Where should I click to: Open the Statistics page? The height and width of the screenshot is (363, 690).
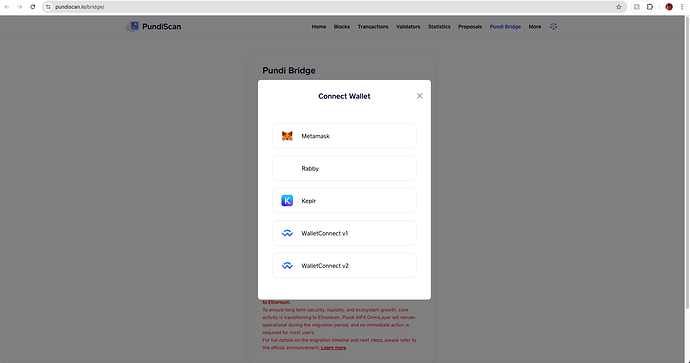tap(439, 26)
